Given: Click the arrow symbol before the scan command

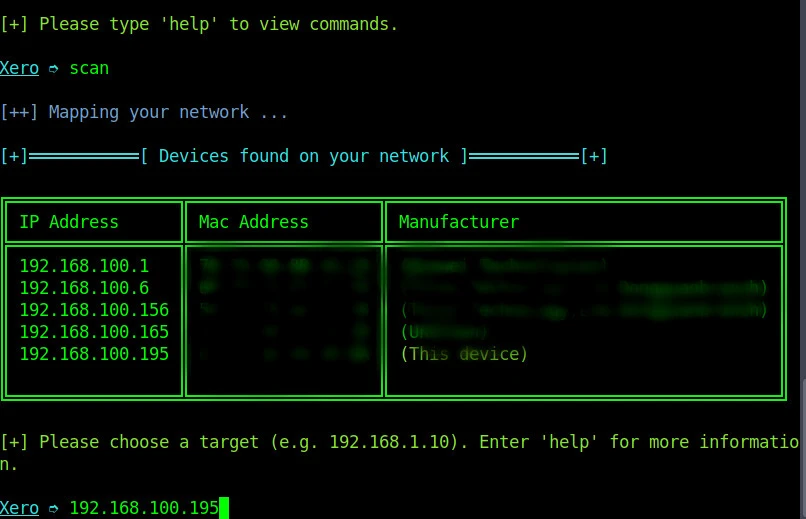Looking at the screenshot, I should click(54, 69).
